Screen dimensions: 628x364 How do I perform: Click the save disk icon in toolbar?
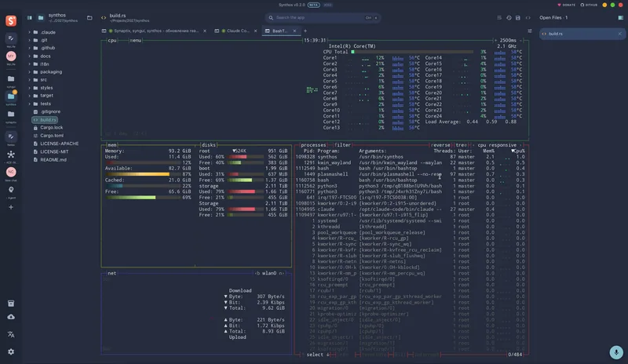pos(518,17)
